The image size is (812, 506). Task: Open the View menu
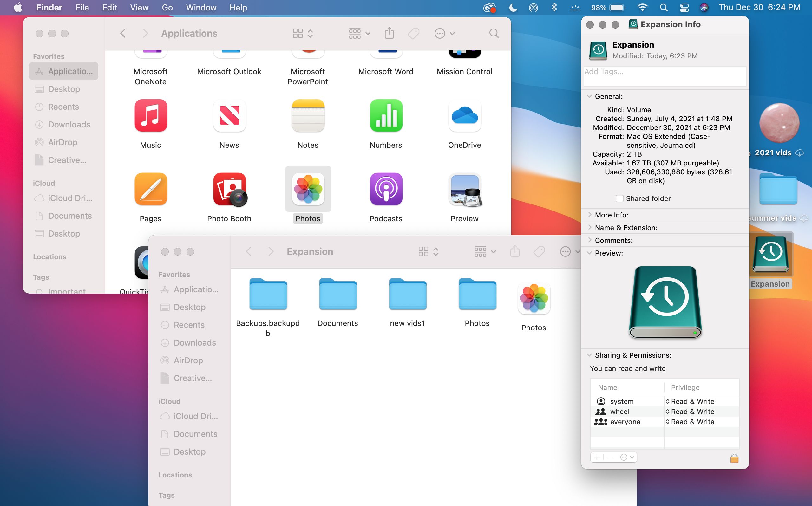coord(139,7)
